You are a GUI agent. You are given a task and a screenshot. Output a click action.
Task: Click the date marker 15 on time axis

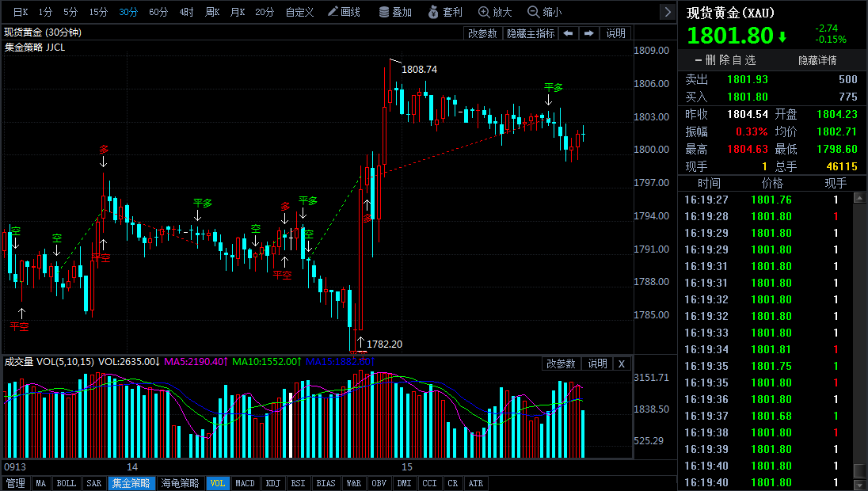[407, 466]
